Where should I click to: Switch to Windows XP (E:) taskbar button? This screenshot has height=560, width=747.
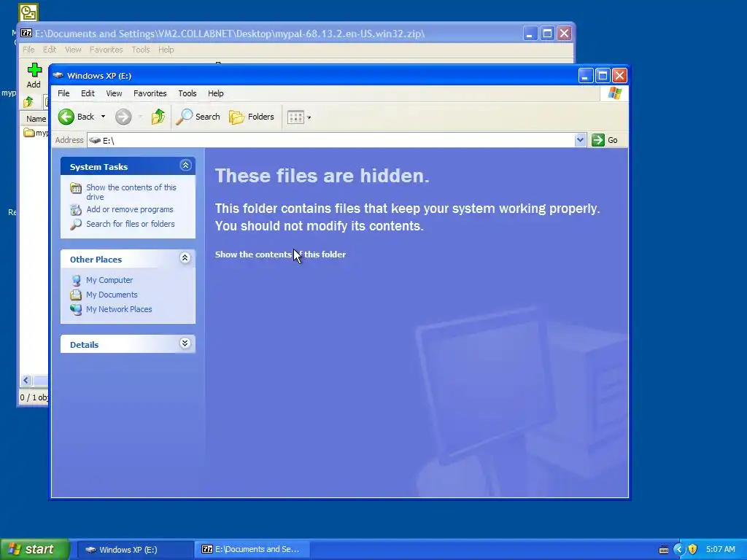[x=135, y=550]
